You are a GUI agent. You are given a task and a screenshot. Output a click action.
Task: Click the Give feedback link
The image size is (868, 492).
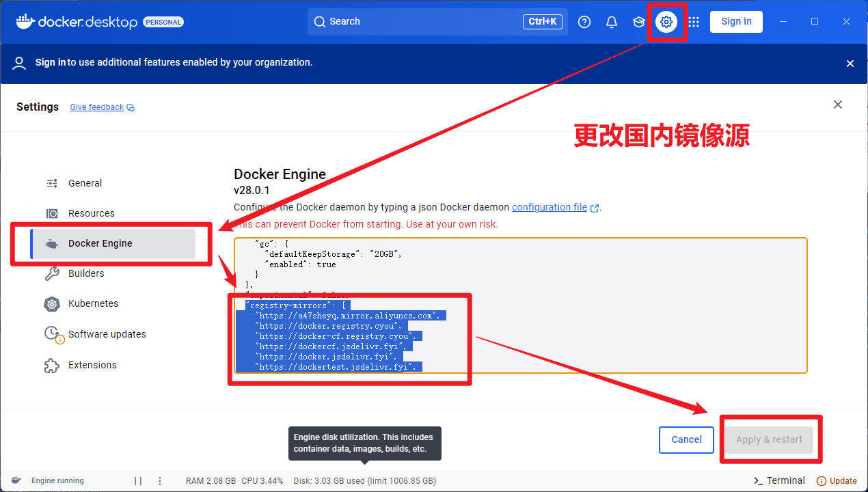[x=97, y=107]
